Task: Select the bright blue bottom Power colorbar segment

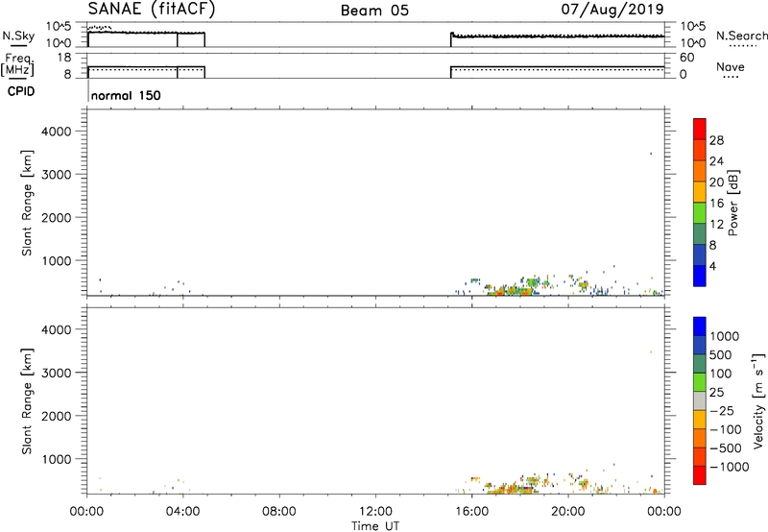Action: click(700, 276)
